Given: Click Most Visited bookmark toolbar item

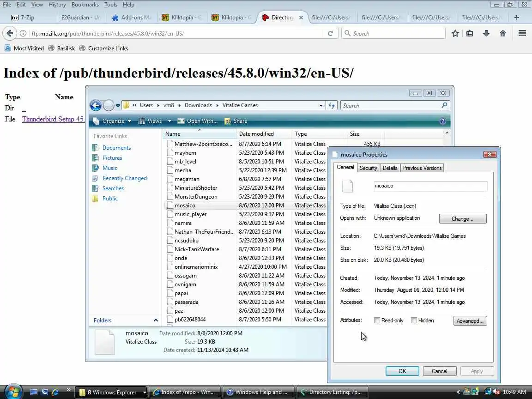Looking at the screenshot, I should [x=24, y=48].
